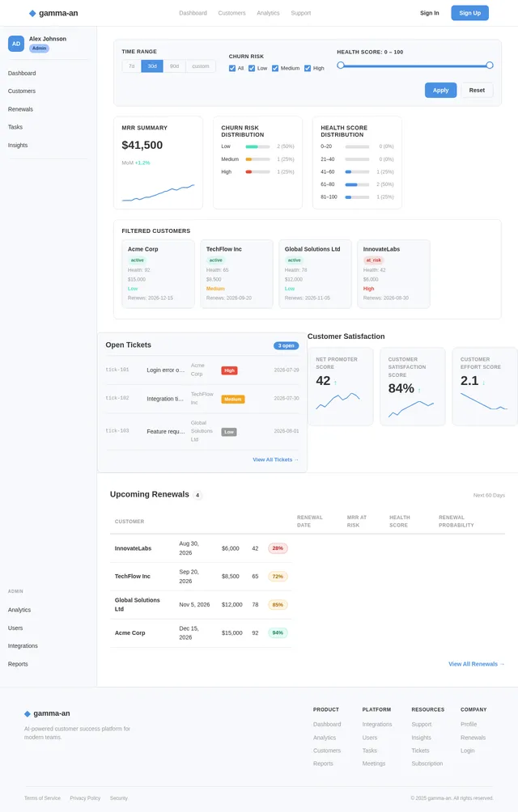Screen dimensions: 518x812
Task: Click the View All Renewals link
Action: click(477, 664)
